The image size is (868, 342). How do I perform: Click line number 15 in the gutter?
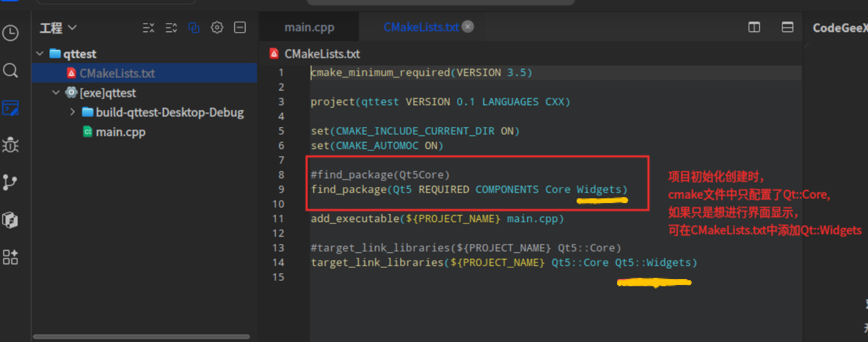click(x=278, y=277)
